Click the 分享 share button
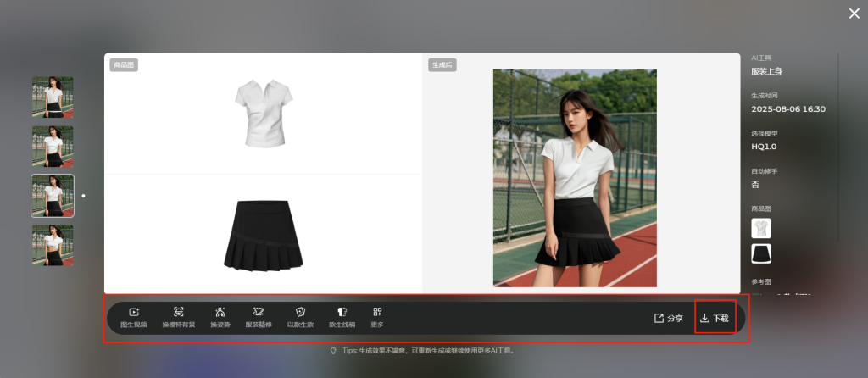 [669, 318]
